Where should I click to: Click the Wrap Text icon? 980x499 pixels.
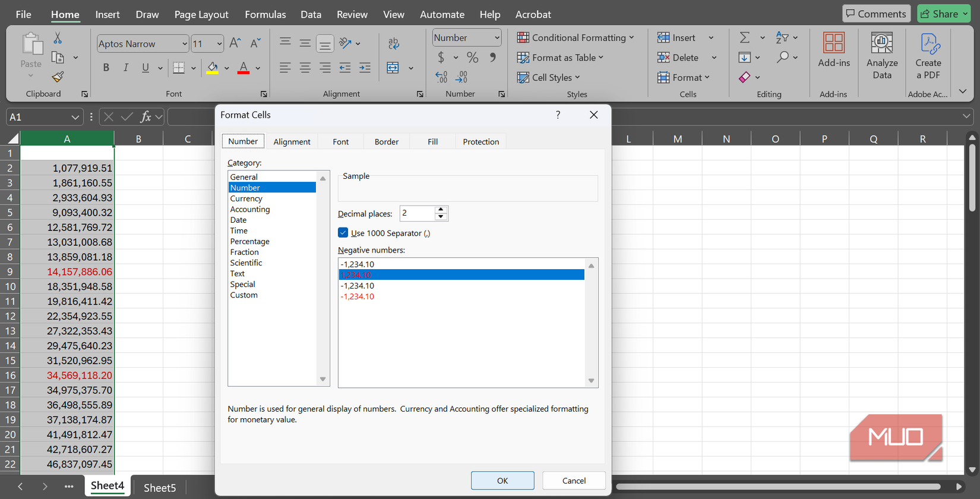tap(393, 43)
